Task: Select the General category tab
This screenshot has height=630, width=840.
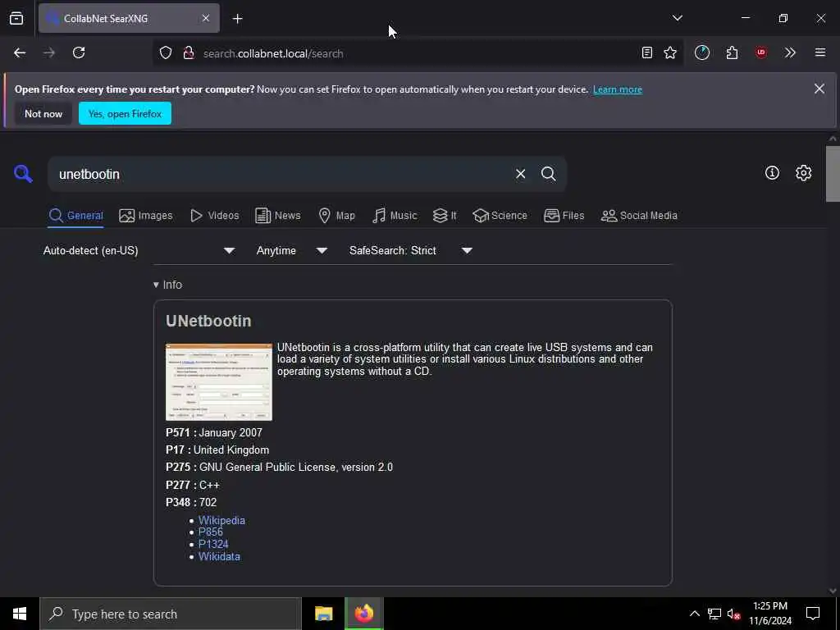Action: pos(75,216)
